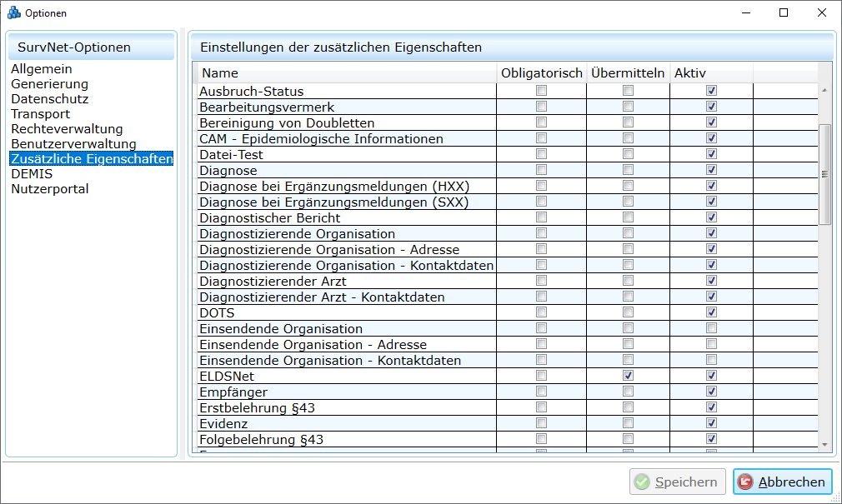842x504 pixels.
Task: Click the green Speichern checkmark icon
Action: tap(641, 482)
